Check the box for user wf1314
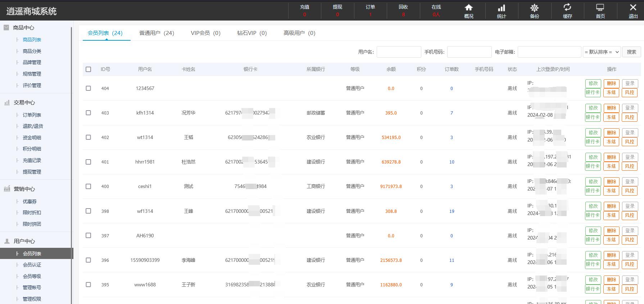The image size is (644, 304). 88,211
